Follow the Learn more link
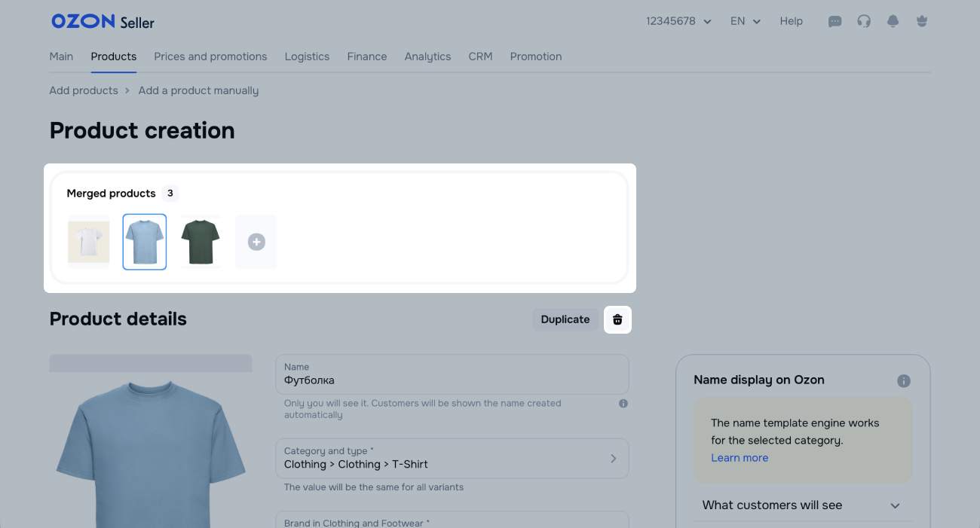Screen dimensions: 980x528 [x=739, y=458]
